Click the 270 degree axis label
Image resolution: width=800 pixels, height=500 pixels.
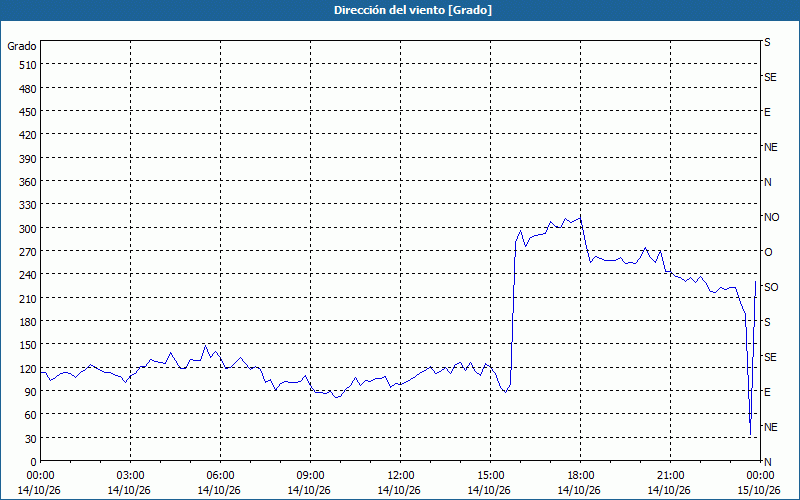point(28,252)
